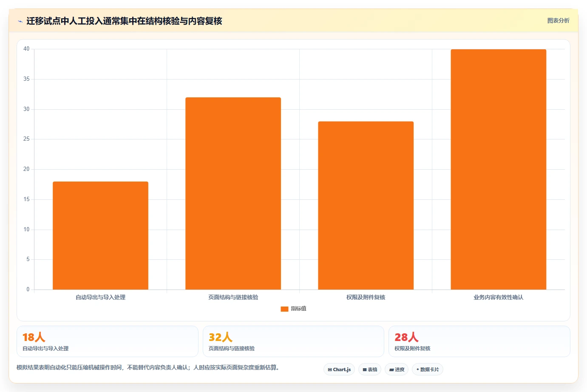Open the 32人 页面结构与链接核验 card
This screenshot has height=392, width=587.
coord(293,341)
